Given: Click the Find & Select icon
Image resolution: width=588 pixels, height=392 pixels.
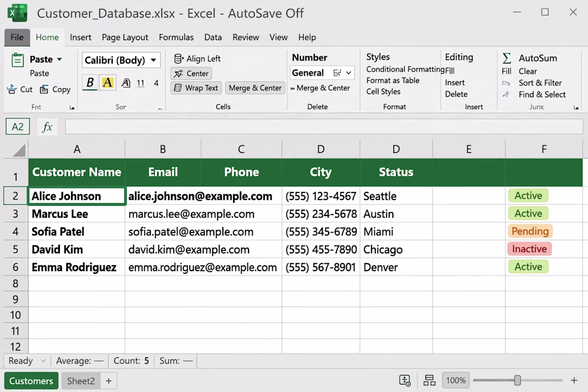Looking at the screenshot, I should [x=506, y=95].
